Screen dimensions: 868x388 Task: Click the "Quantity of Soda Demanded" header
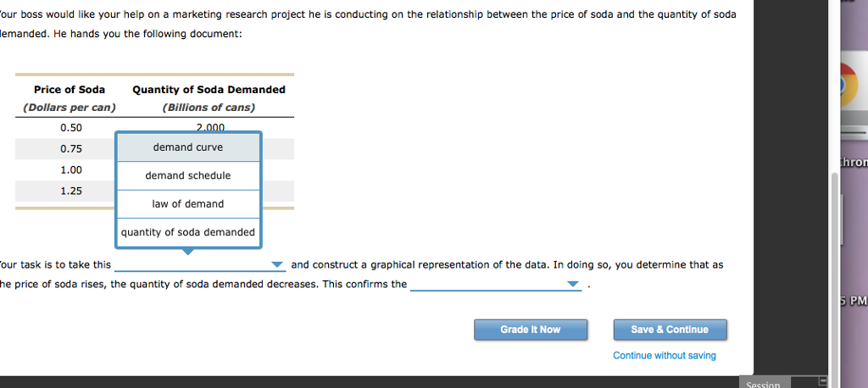[x=209, y=90]
